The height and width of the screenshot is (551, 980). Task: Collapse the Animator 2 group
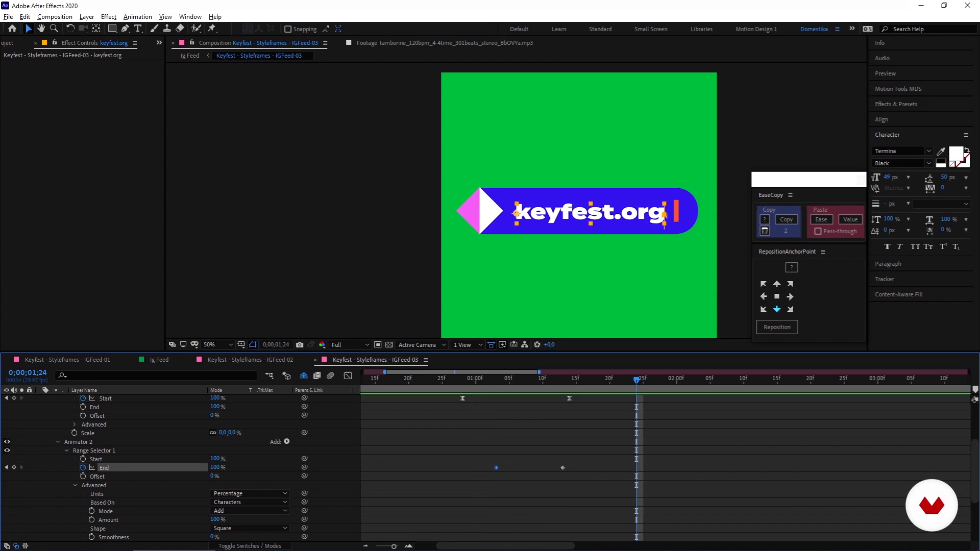[58, 442]
